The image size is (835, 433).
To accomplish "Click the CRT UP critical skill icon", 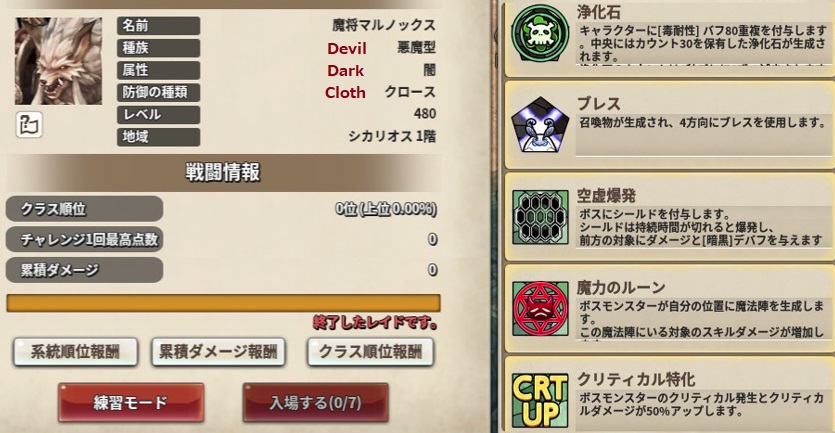I will 540,401.
